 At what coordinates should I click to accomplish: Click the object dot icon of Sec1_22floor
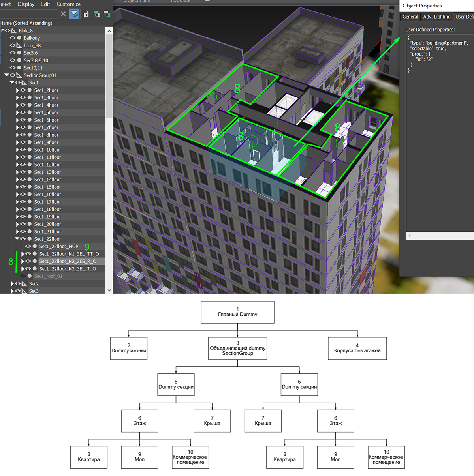(x=29, y=239)
